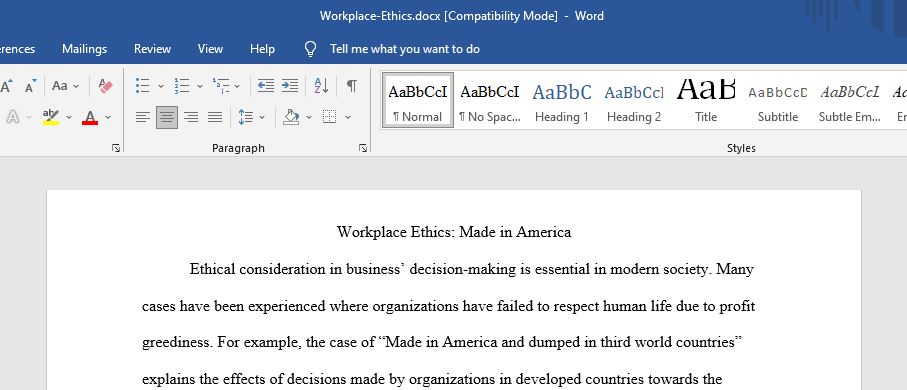Open the highlight color dropdown arrow
Viewport: 907px width, 390px height.
[x=68, y=117]
